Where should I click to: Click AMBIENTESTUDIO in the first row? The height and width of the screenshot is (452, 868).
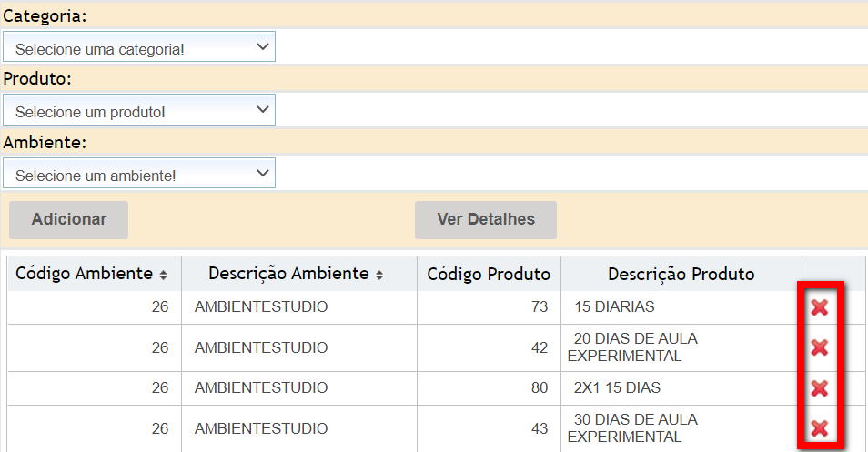point(261,307)
